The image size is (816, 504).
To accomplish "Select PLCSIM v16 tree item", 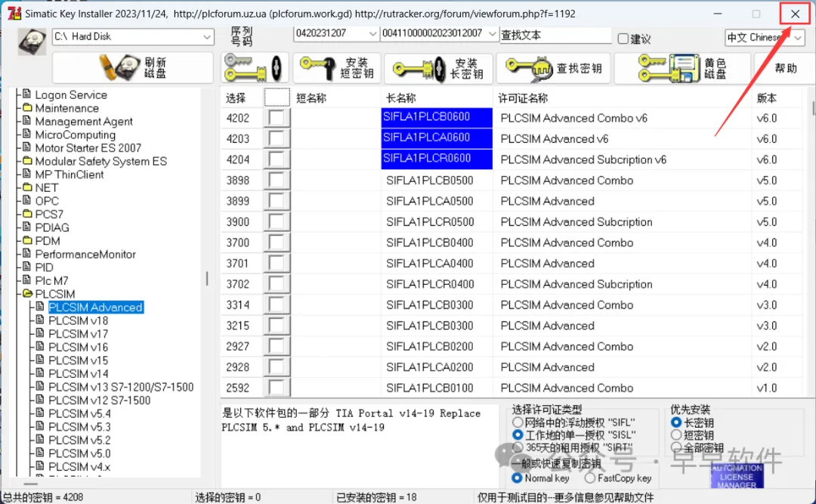I will coord(78,348).
